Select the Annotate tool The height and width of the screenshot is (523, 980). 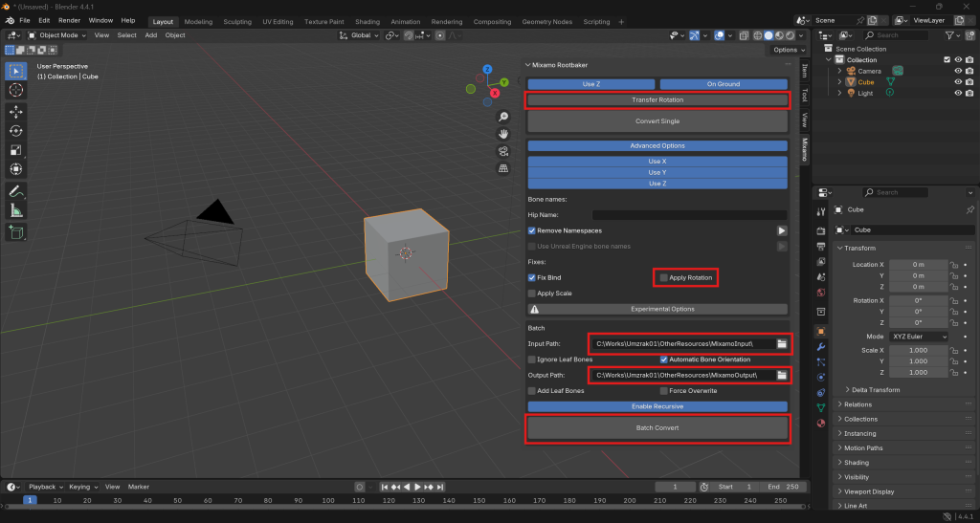[x=15, y=191]
